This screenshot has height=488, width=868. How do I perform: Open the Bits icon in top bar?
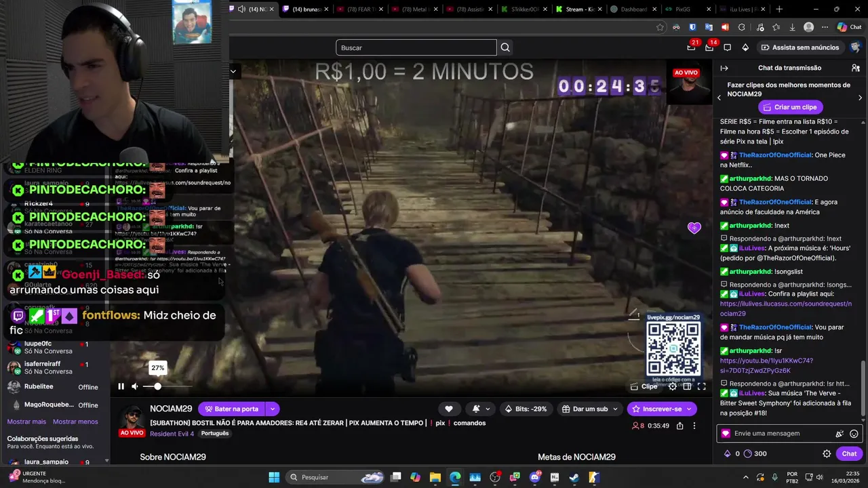tap(745, 47)
